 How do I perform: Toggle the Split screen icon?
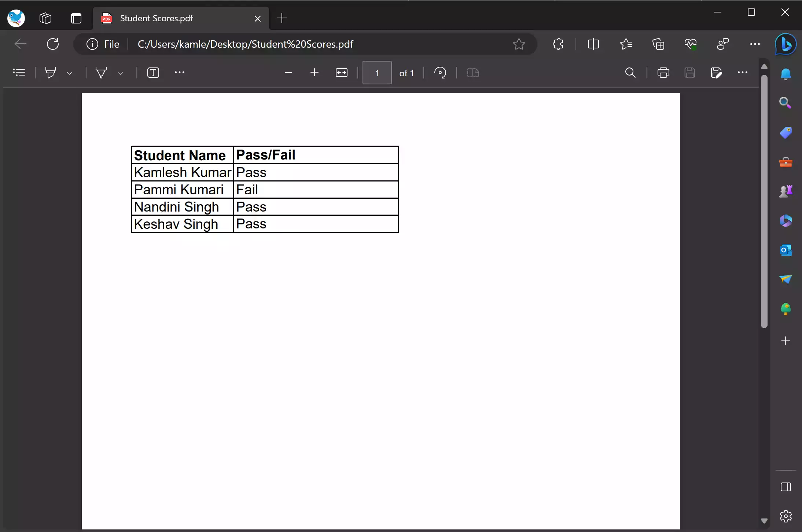[593, 44]
